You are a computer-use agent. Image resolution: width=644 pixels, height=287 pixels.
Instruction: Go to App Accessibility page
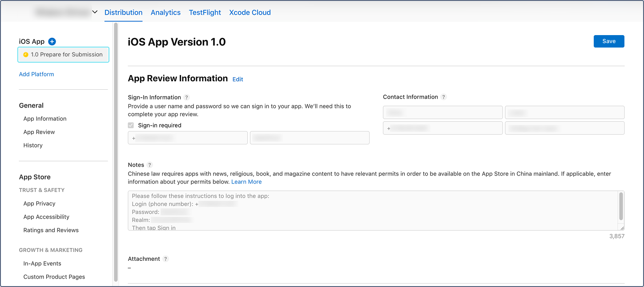pos(46,217)
